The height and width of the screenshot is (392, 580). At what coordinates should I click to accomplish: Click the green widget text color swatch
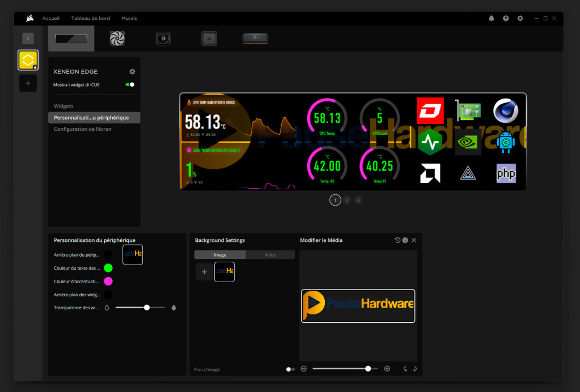[108, 268]
